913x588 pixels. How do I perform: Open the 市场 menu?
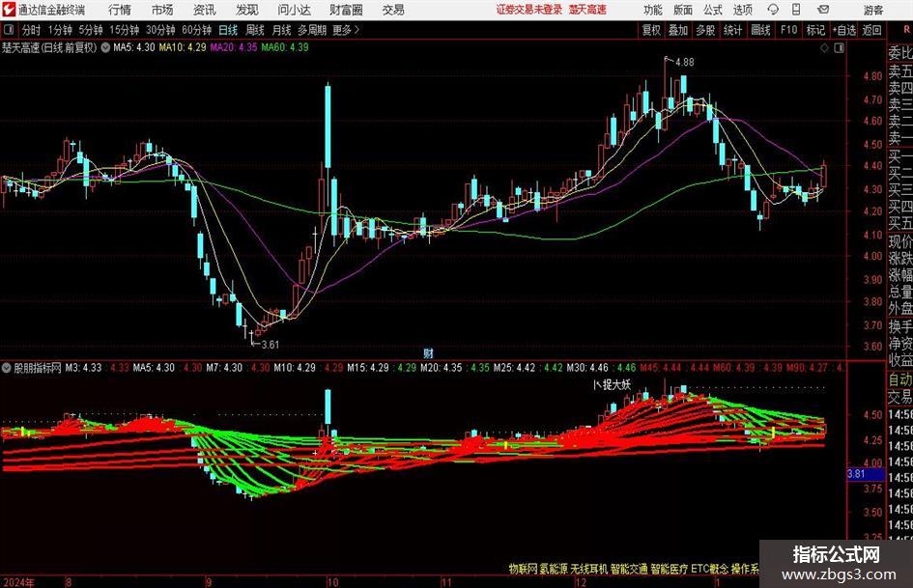162,10
